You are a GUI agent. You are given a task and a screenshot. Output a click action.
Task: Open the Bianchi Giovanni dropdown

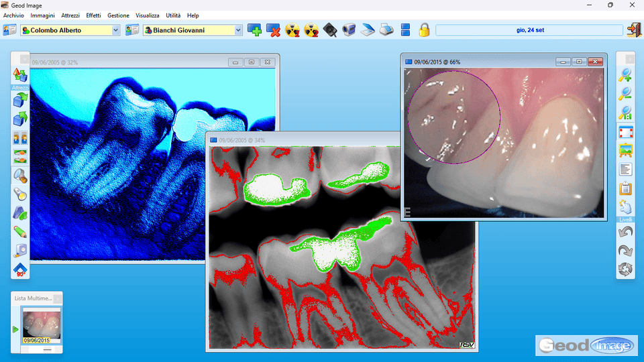[237, 30]
